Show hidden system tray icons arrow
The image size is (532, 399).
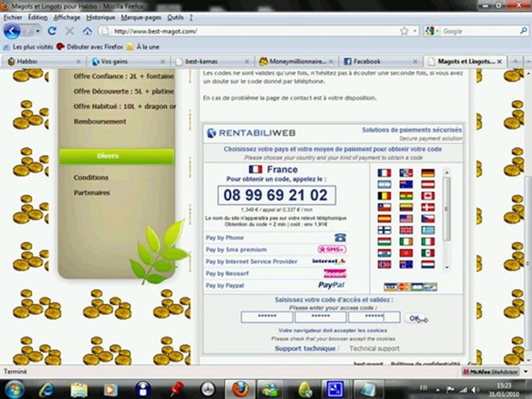pos(438,390)
